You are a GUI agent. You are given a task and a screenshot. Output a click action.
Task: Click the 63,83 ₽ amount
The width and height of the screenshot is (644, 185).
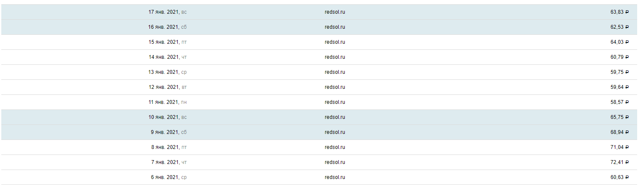pos(620,12)
